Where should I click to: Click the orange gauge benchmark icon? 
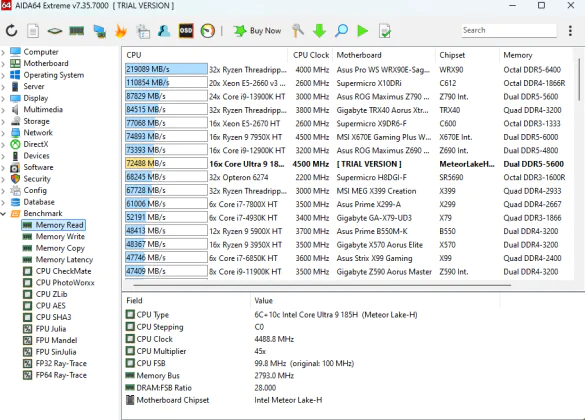tap(208, 31)
